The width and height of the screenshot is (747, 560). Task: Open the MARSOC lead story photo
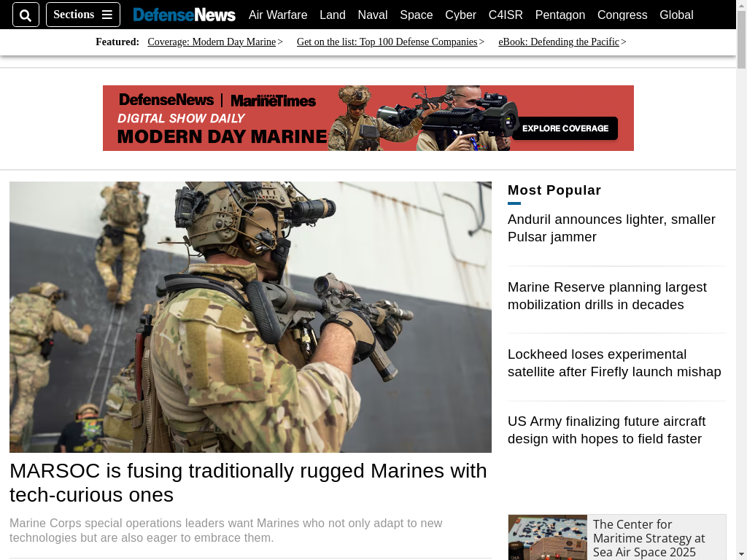click(x=251, y=316)
